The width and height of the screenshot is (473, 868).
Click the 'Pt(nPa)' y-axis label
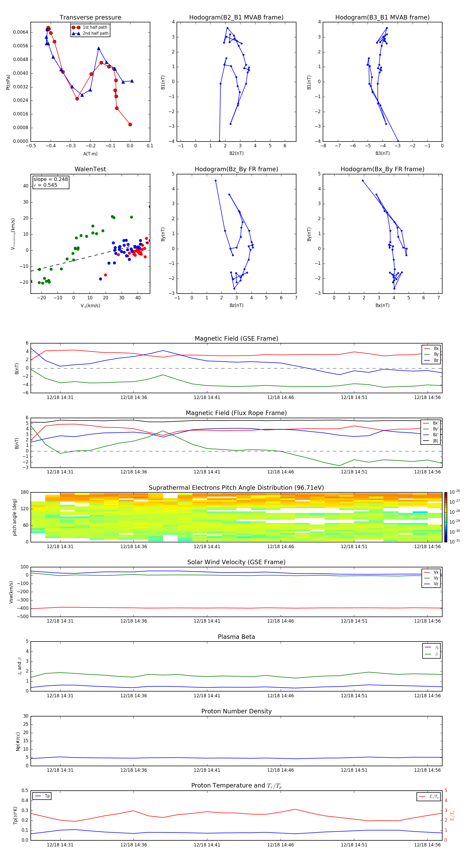(8, 82)
